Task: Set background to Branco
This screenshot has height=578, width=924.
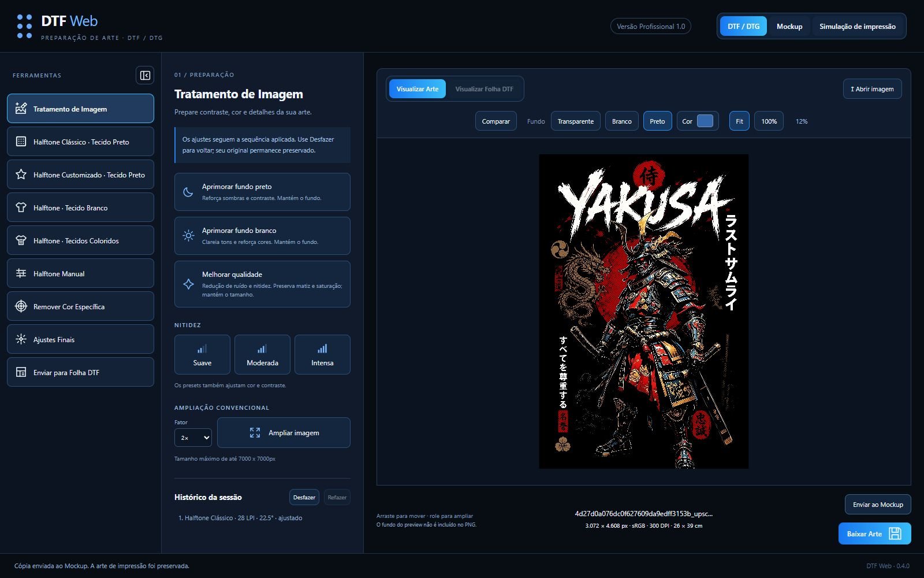Action: (621, 121)
